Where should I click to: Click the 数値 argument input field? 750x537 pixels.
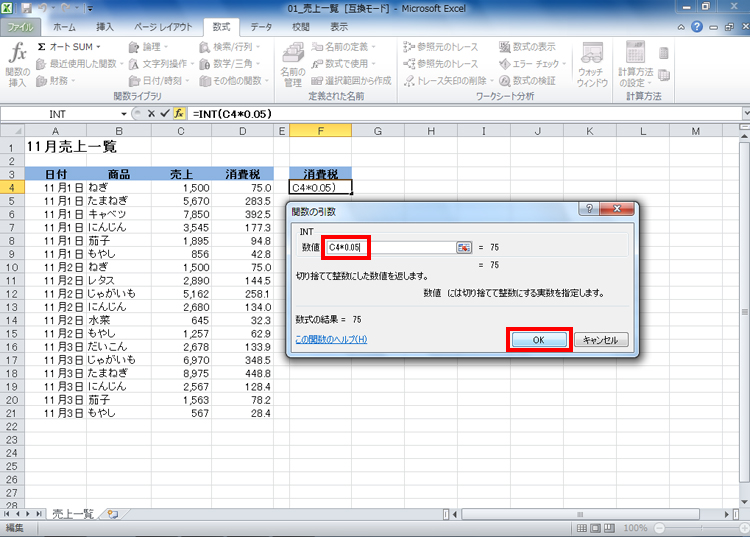(x=391, y=247)
